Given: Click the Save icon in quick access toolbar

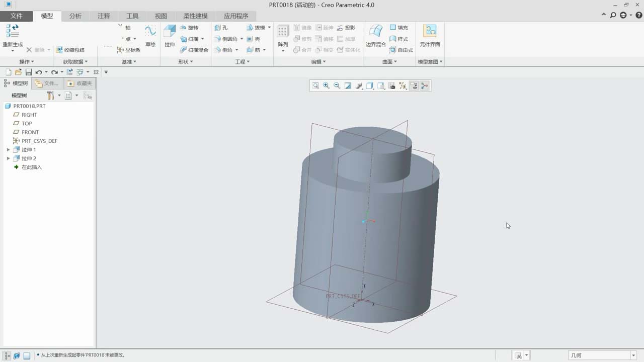Looking at the screenshot, I should (29, 72).
